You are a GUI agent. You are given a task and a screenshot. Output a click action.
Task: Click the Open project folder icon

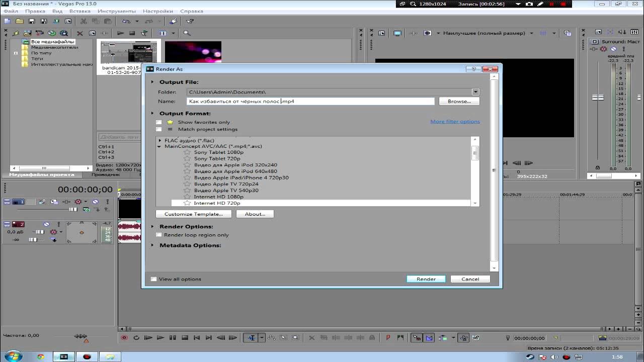pyautogui.click(x=19, y=21)
